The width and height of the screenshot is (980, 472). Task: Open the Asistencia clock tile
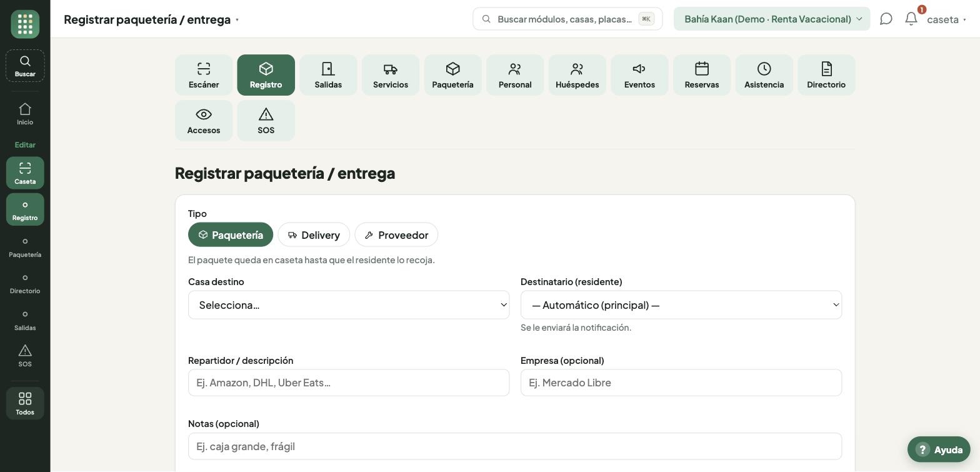764,75
